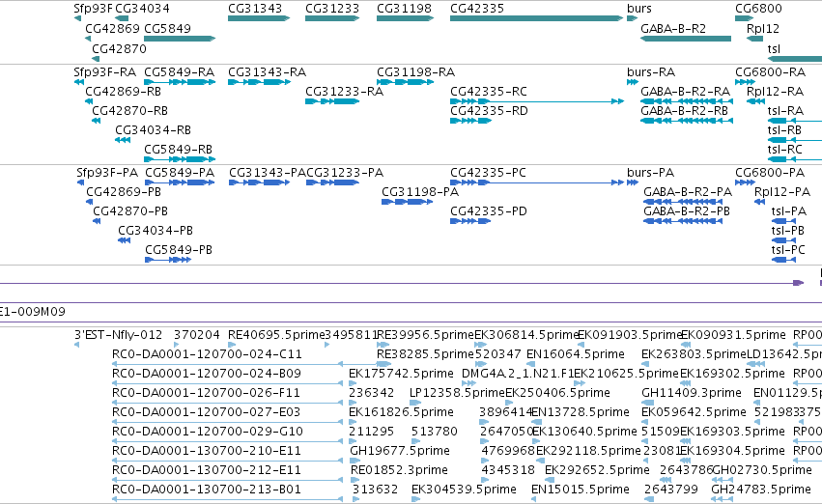Select EST EK175742.5prime label
Image resolution: width=822 pixels, height=504 pixels.
click(x=401, y=374)
